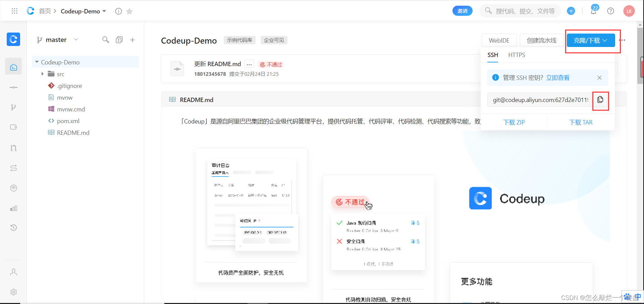Search files in the file tree

coord(106,40)
